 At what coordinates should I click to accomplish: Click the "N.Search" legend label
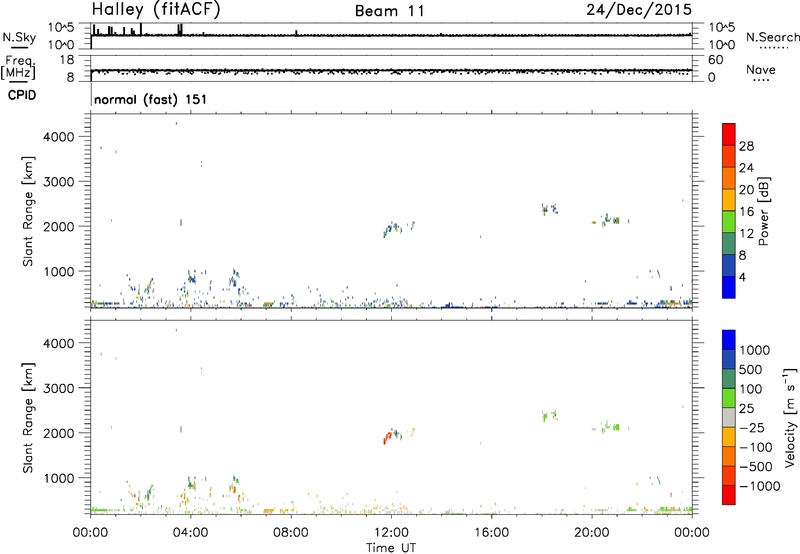click(x=772, y=37)
